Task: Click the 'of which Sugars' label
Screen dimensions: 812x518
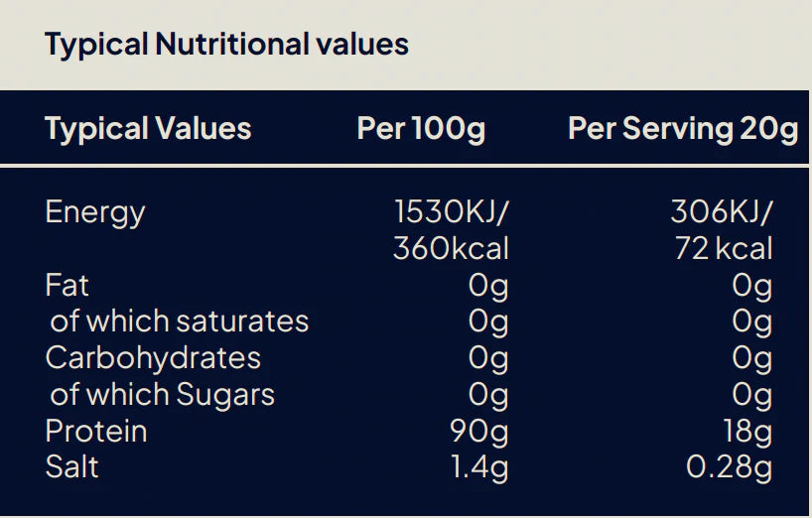Action: (162, 395)
